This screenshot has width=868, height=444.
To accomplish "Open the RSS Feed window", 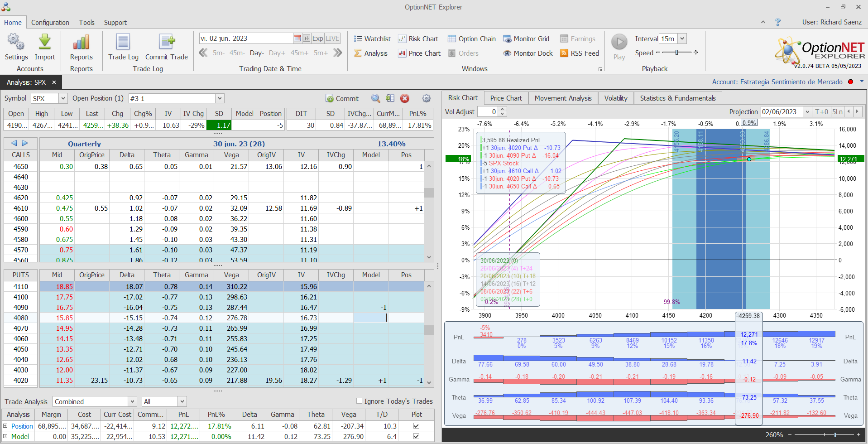I will pyautogui.click(x=579, y=53).
